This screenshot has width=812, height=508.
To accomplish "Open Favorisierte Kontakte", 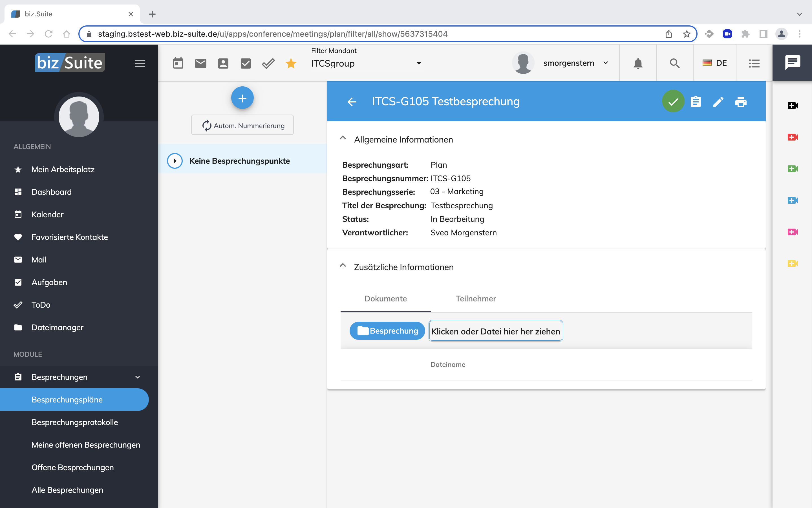I will point(69,237).
